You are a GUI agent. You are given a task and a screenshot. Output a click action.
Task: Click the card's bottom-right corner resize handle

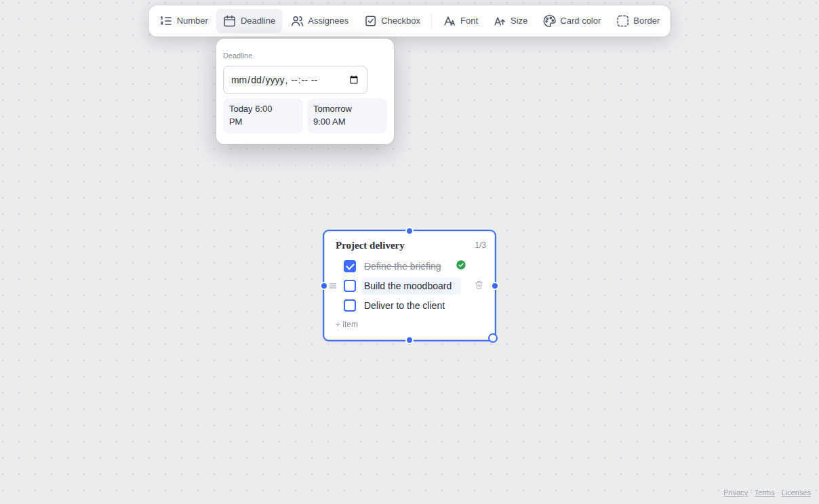point(493,338)
